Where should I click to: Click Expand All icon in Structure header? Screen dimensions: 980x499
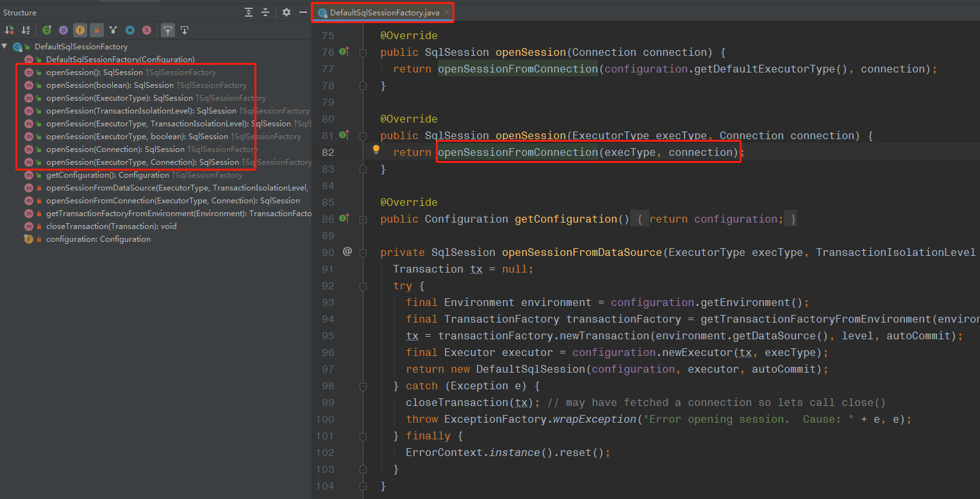[x=249, y=12]
